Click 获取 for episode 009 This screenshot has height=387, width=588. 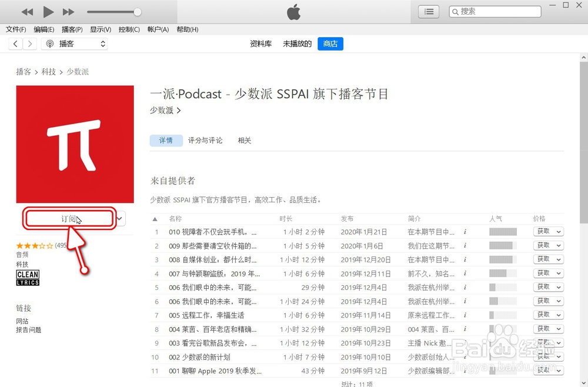click(x=543, y=245)
